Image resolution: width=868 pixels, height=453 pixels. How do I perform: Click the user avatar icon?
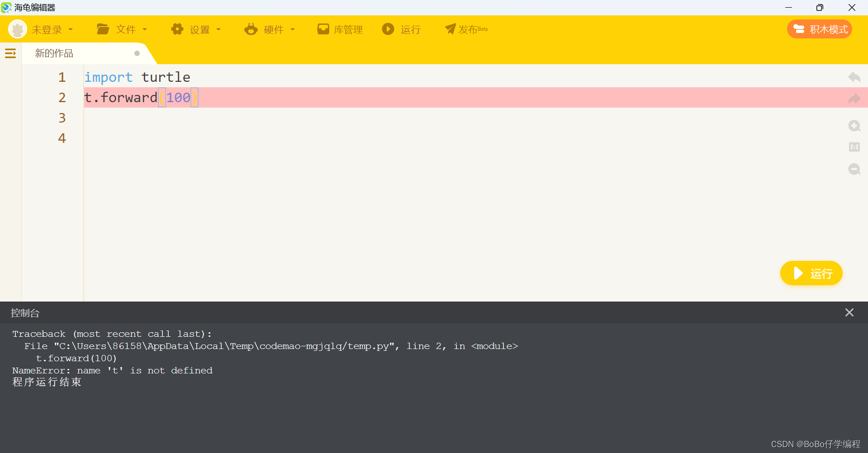coord(18,29)
